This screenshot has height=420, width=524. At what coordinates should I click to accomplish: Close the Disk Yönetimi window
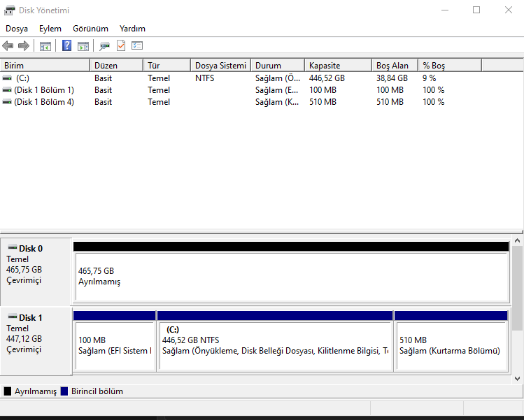[509, 10]
